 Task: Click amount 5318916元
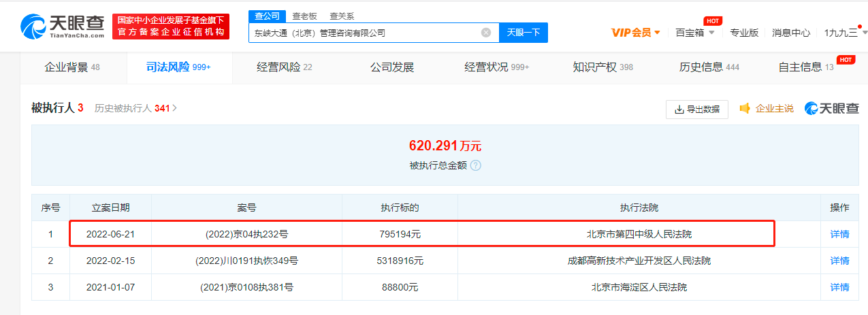(400, 261)
